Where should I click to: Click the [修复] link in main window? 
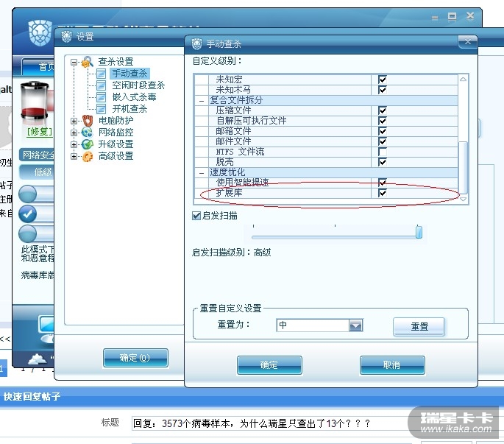[39, 132]
